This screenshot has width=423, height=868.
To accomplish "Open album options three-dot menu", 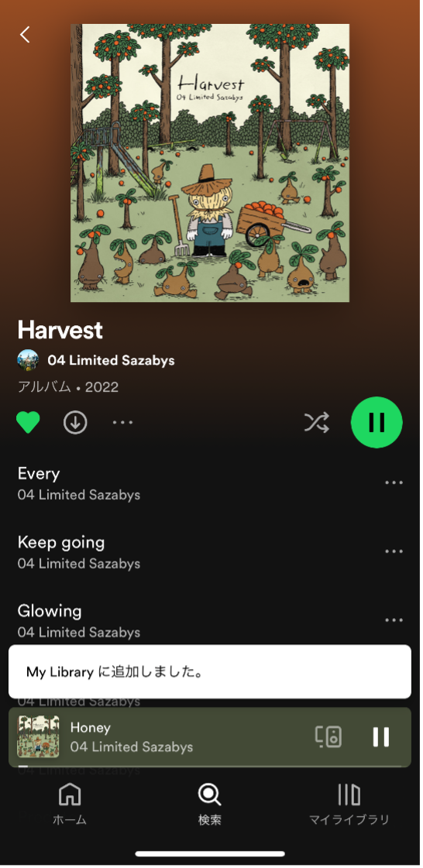I will [122, 423].
